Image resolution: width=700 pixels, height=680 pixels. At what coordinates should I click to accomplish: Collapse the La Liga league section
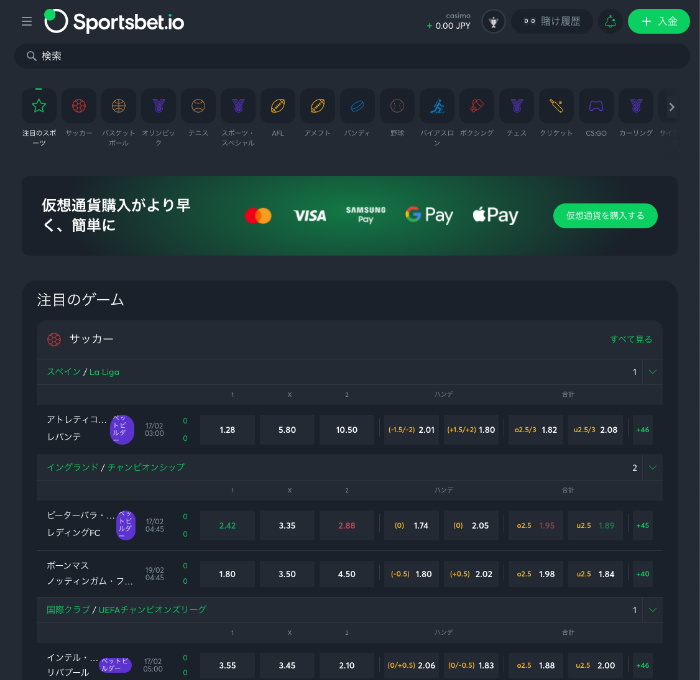point(653,372)
